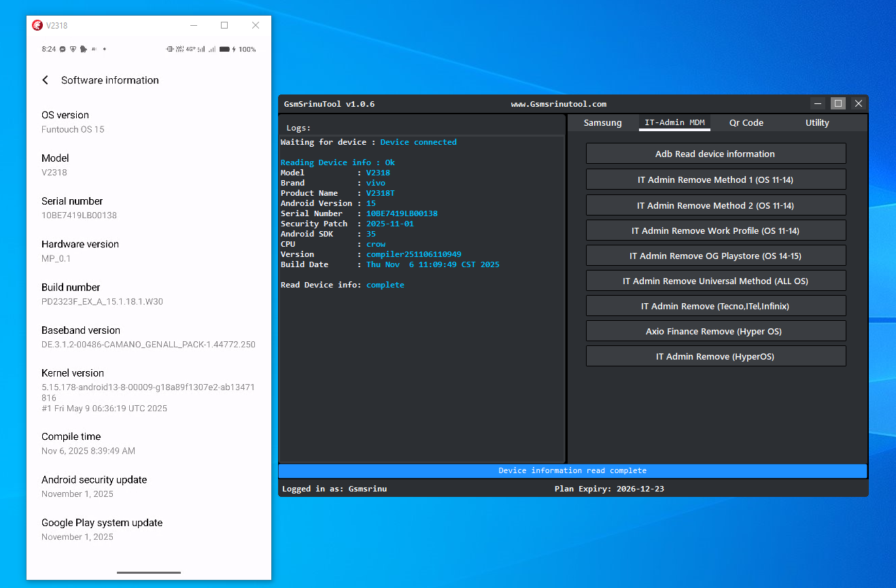Click the IT-Admin MDM tab

tap(674, 123)
